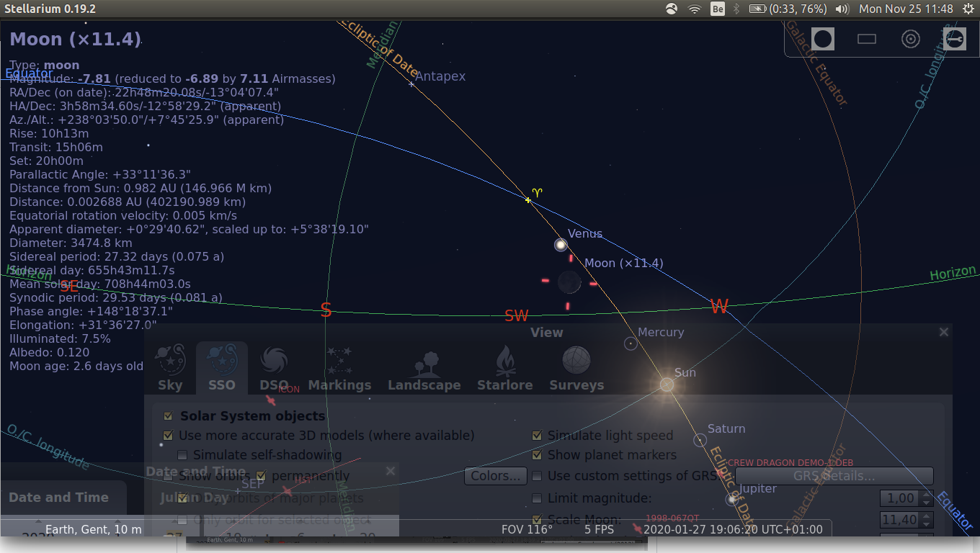
Task: Open the battery status indicator
Action: [x=788, y=9]
